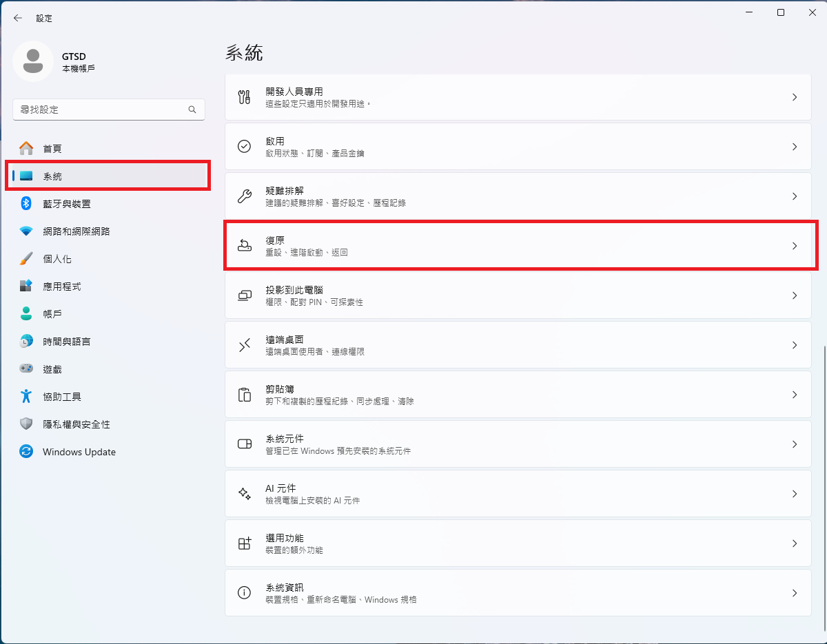Open 遊戲 settings category
This screenshot has height=644, width=827.
pos(109,369)
